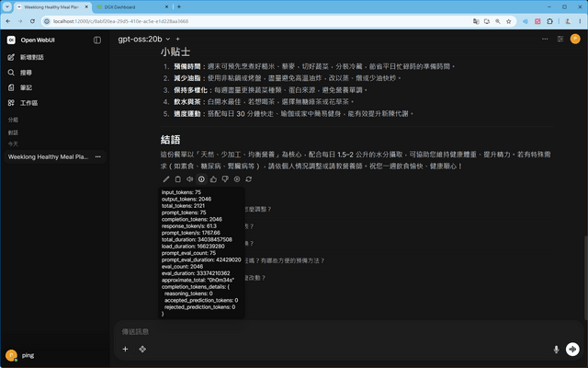588x368 pixels.
Task: Open the three-dot menu of Weeklong chat
Action: 98,157
